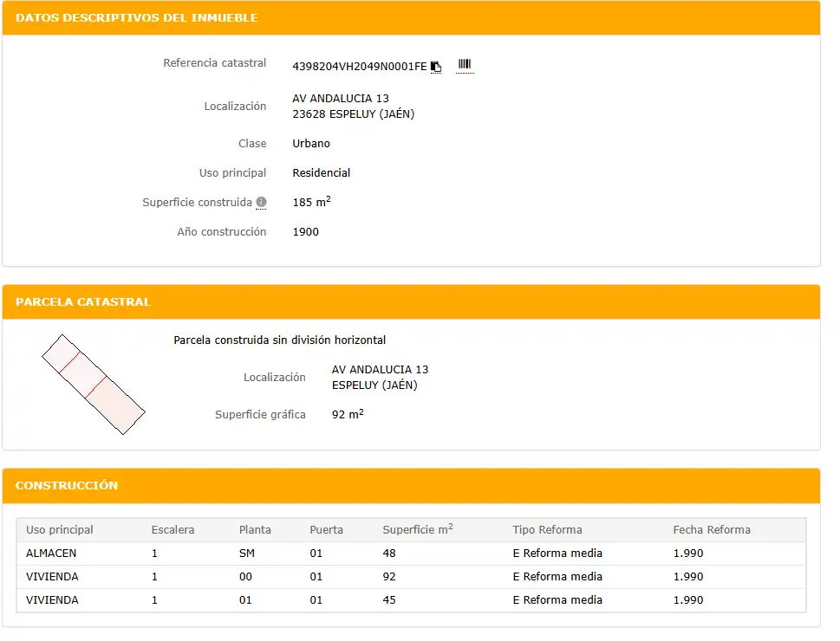The width and height of the screenshot is (840, 641).
Task: Click the '92 m²' graphic surface value
Action: pos(348,414)
